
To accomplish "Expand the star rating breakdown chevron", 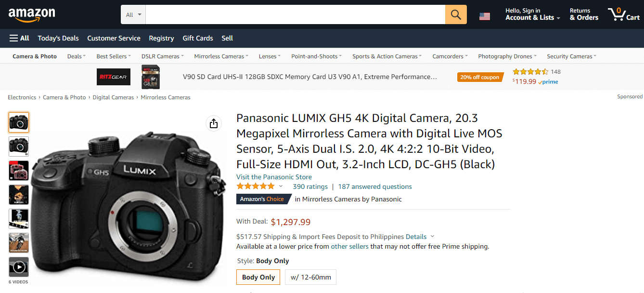I will coord(281,186).
